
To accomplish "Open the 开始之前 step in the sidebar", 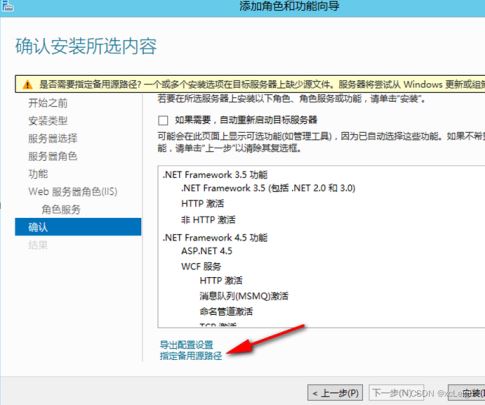I will [48, 103].
